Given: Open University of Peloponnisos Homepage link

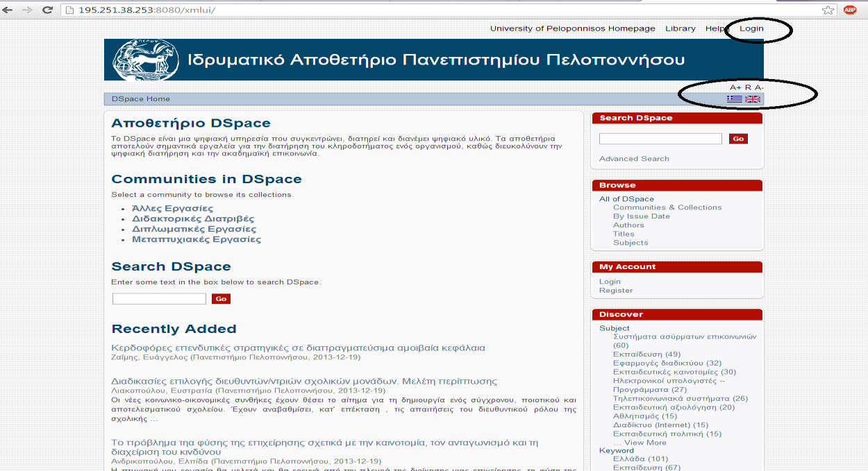Looking at the screenshot, I should (x=573, y=28).
